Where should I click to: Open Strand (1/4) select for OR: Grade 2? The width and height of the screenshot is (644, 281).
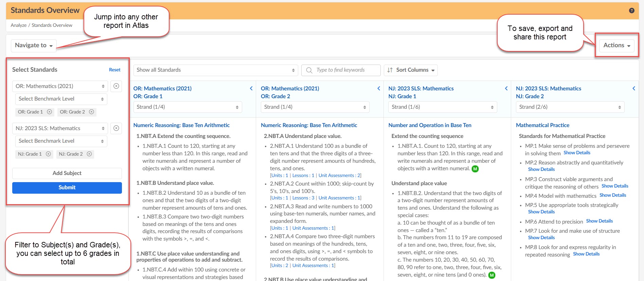pos(315,107)
